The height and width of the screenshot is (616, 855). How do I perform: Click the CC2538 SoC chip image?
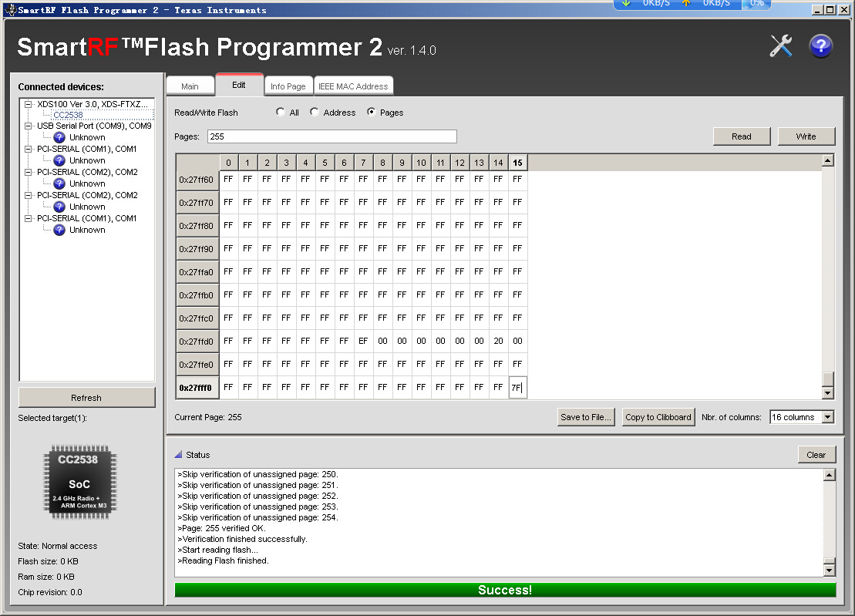[80, 482]
